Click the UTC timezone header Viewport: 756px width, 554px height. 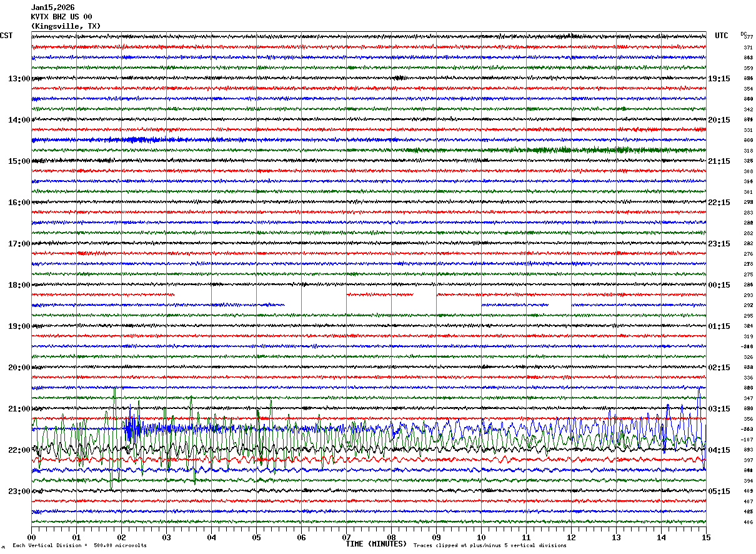(722, 36)
